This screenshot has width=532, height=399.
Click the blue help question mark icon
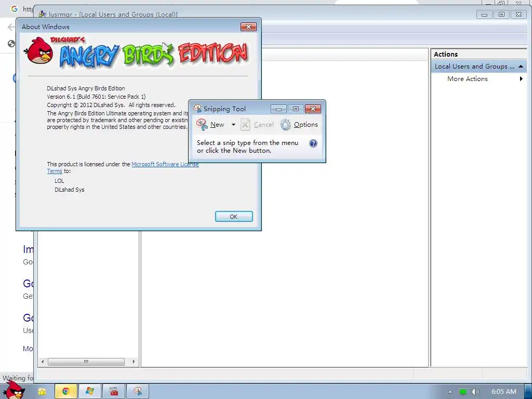pyautogui.click(x=313, y=143)
